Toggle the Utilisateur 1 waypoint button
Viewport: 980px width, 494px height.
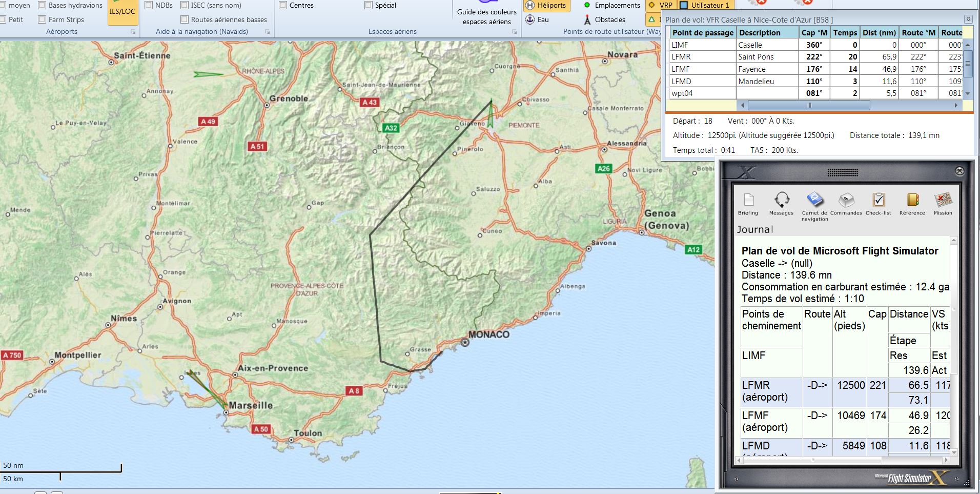click(x=705, y=5)
